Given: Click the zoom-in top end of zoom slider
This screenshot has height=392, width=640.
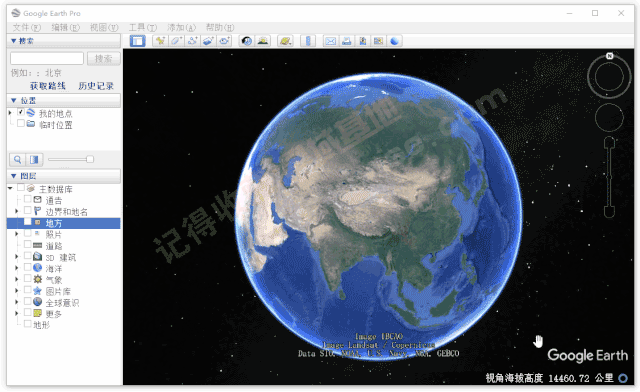Looking at the screenshot, I should coord(609,142).
